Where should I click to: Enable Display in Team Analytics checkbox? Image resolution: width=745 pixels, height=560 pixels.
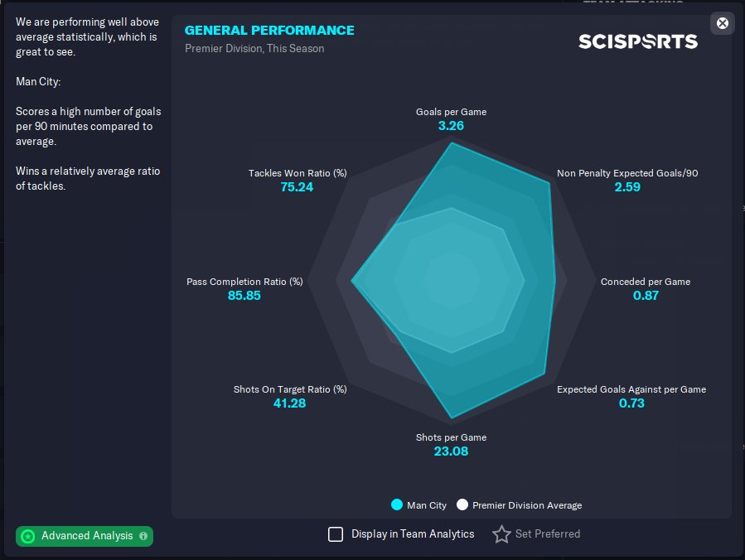pyautogui.click(x=336, y=534)
